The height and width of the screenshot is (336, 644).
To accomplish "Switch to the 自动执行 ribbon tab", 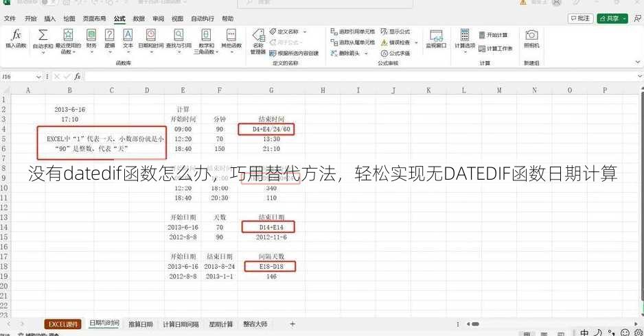I will [203, 19].
